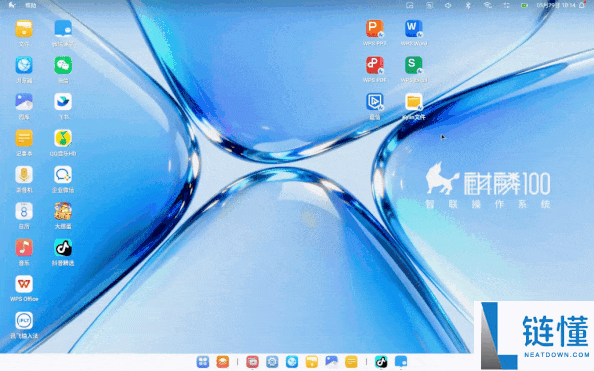
Task: Open the blue book-with-chat-bubble desktop icon
Action: [63, 29]
